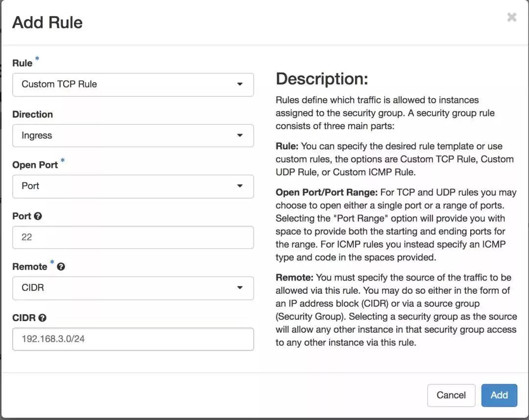Viewport: 529px width, 420px height.
Task: Focus the CIDR field with 192.168.3.0/24
Action: tap(133, 339)
